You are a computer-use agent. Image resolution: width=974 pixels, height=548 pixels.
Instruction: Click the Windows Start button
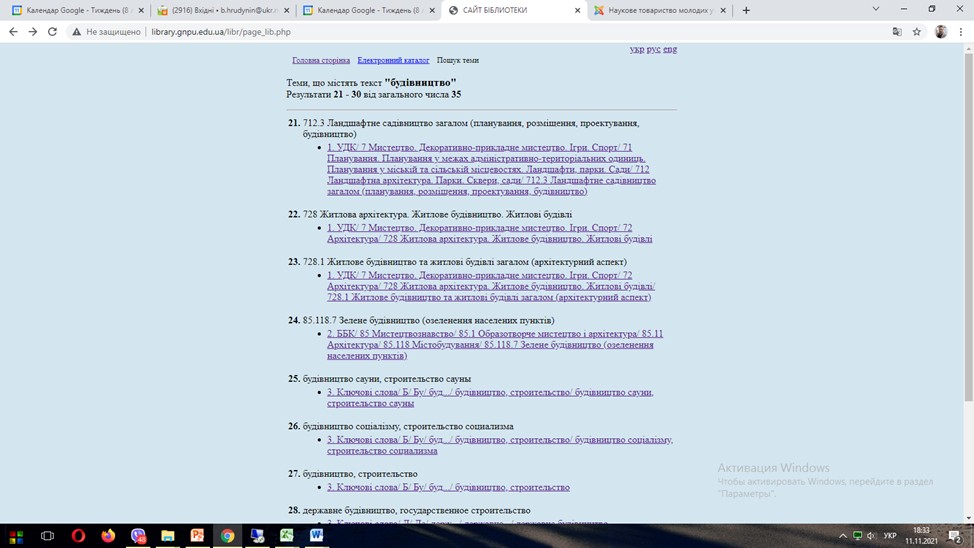tap(16, 536)
